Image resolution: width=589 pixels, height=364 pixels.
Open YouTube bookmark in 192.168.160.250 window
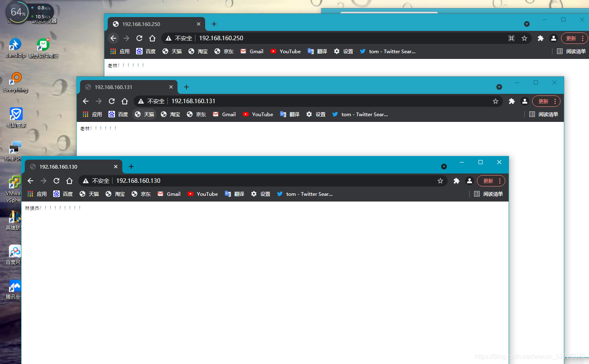[286, 52]
